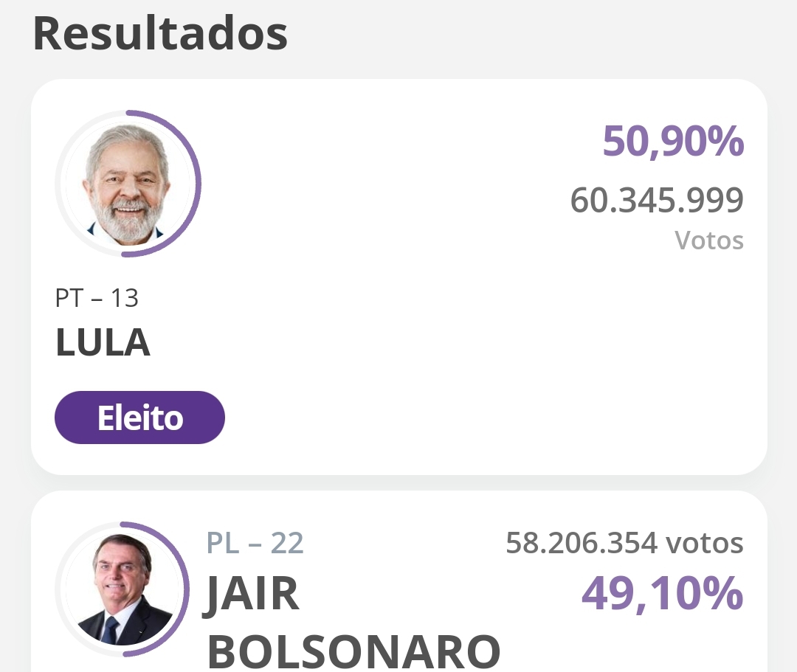
Task: Click the 50,90% percentage value
Action: coord(673,141)
